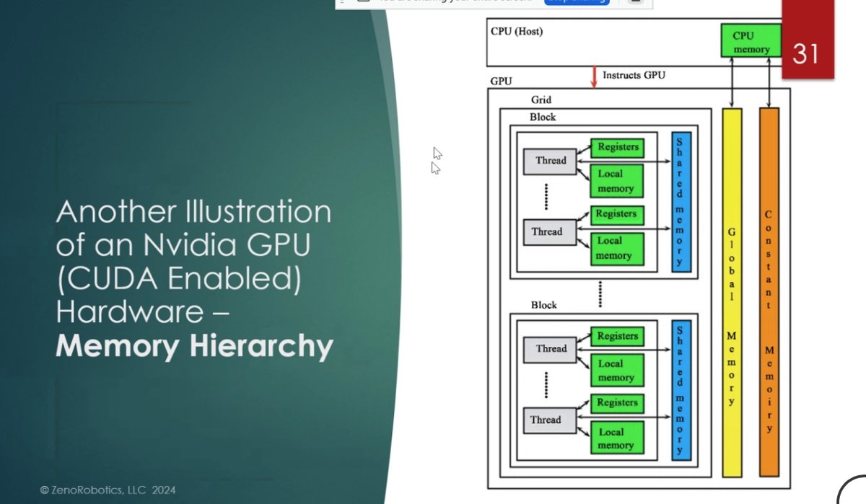Click the Stop sharing button

[576, 2]
